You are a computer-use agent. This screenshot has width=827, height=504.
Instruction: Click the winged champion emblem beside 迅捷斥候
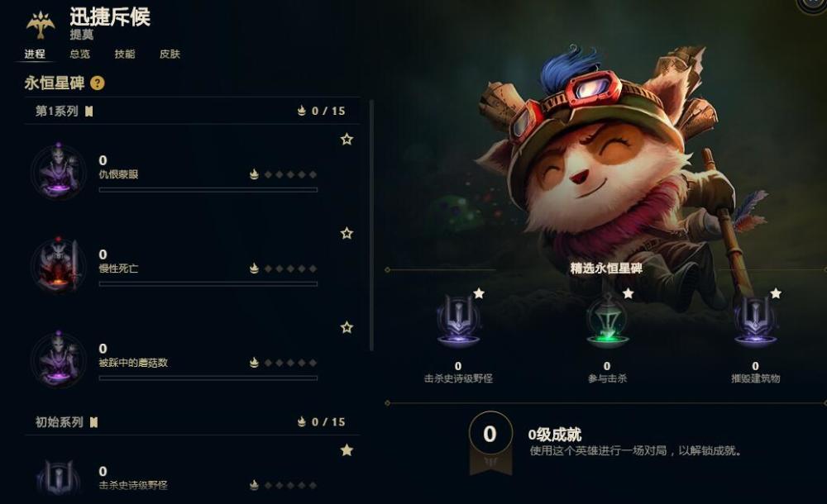click(41, 24)
